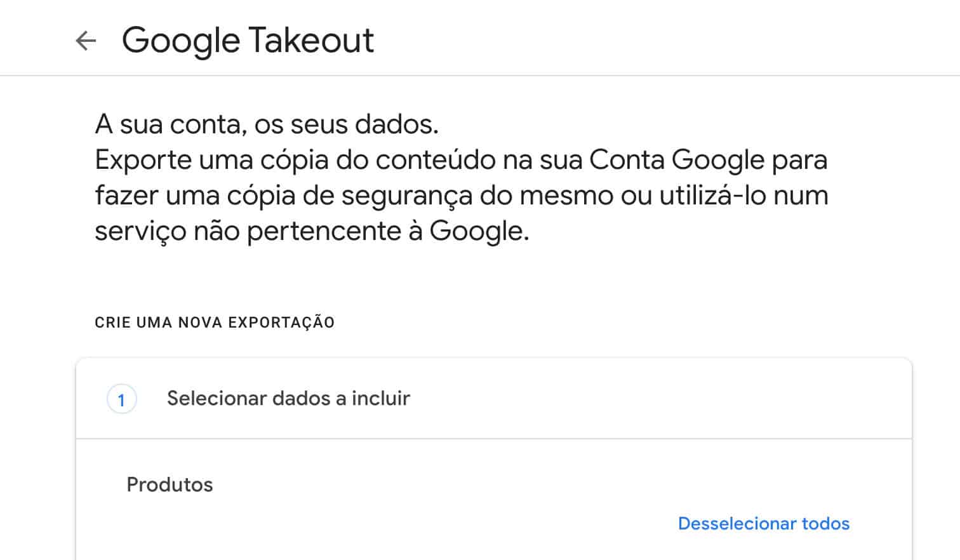Deselect all products via Desselecionar todos

click(763, 524)
